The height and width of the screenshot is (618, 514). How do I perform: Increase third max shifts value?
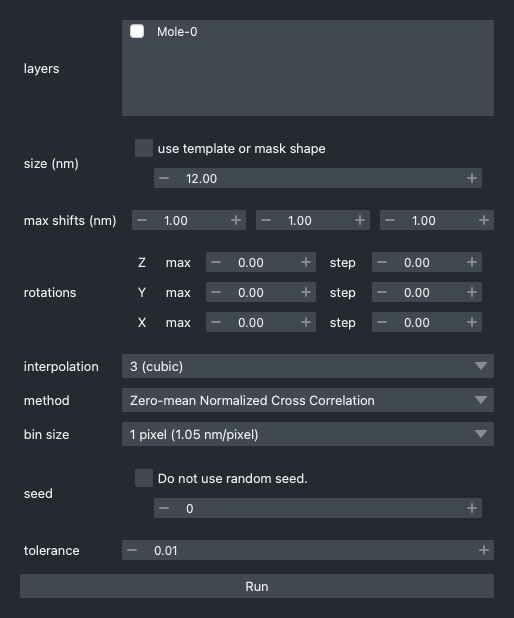484,220
